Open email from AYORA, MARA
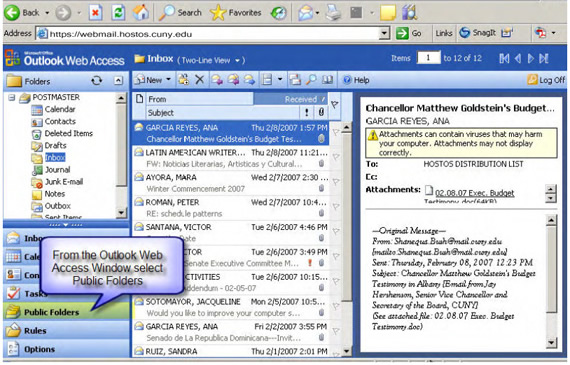This screenshot has height=365, width=570. [x=231, y=183]
